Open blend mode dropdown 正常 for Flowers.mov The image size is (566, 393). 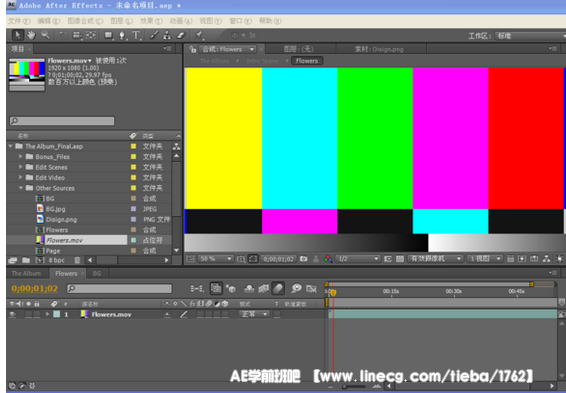click(x=254, y=314)
